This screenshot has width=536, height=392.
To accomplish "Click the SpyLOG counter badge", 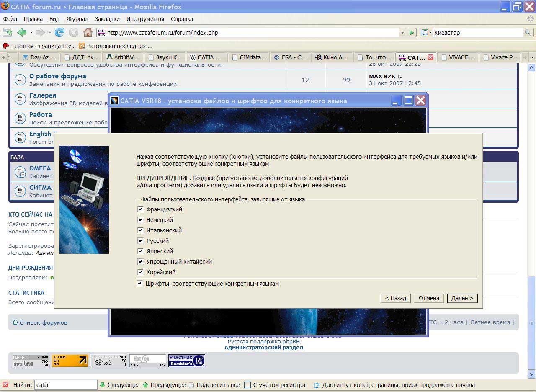I will click(109, 361).
